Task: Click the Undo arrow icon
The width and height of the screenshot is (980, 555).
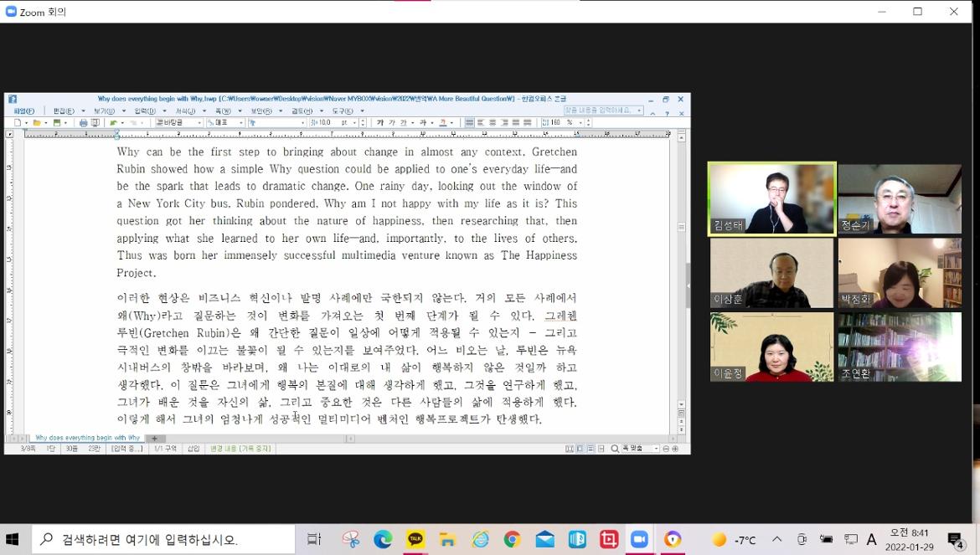Action: 114,123
